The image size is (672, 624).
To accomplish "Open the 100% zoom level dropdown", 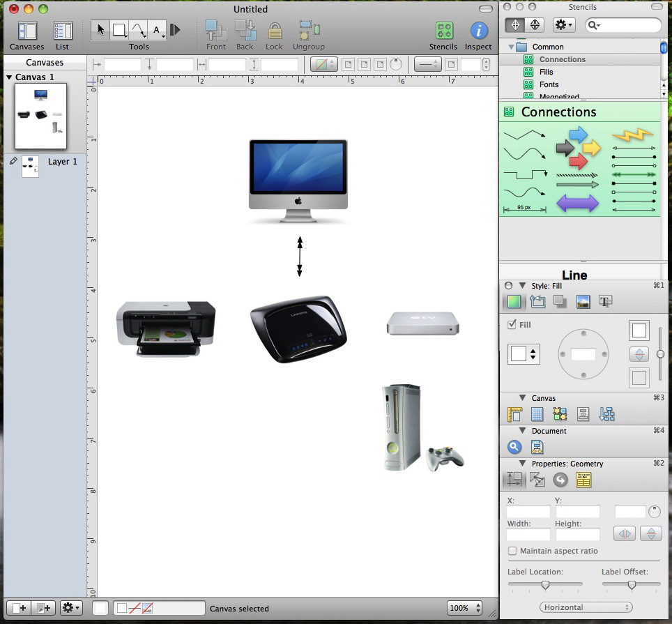I will [465, 608].
